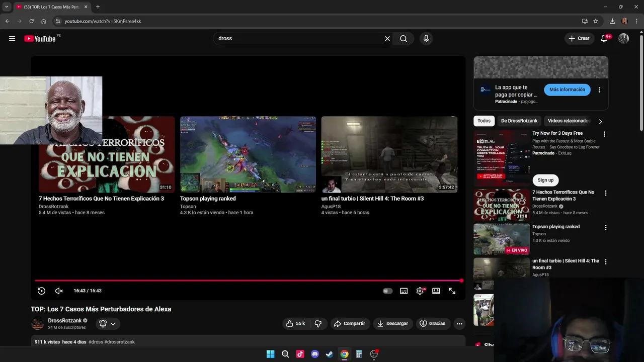644x362 pixels.
Task: Toggle subtitles in the player
Action: [x=404, y=291]
